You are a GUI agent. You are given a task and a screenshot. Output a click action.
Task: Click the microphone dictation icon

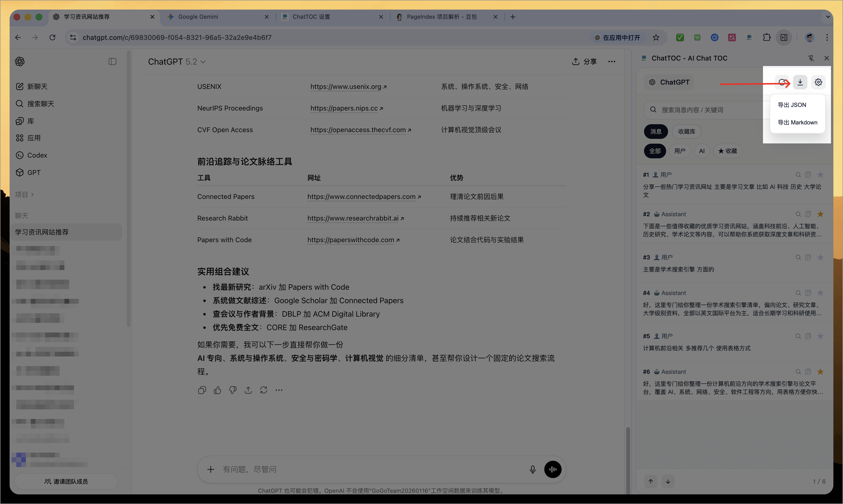point(533,469)
